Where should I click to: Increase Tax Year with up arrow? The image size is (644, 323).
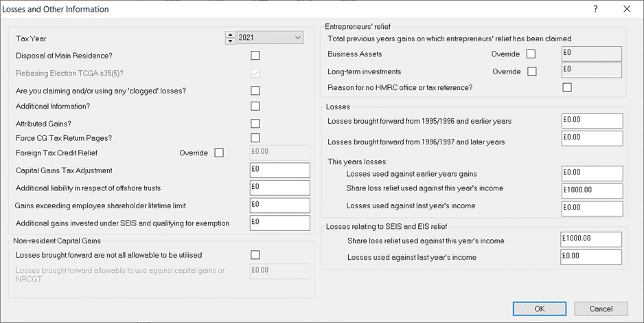230,34
